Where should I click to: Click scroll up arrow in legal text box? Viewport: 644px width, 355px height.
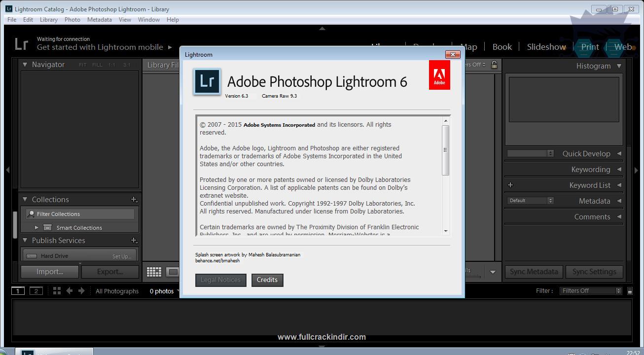pos(446,121)
